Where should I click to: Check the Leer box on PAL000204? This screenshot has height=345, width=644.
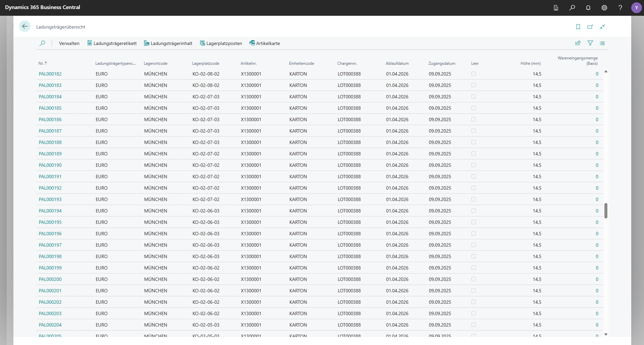pos(474,325)
